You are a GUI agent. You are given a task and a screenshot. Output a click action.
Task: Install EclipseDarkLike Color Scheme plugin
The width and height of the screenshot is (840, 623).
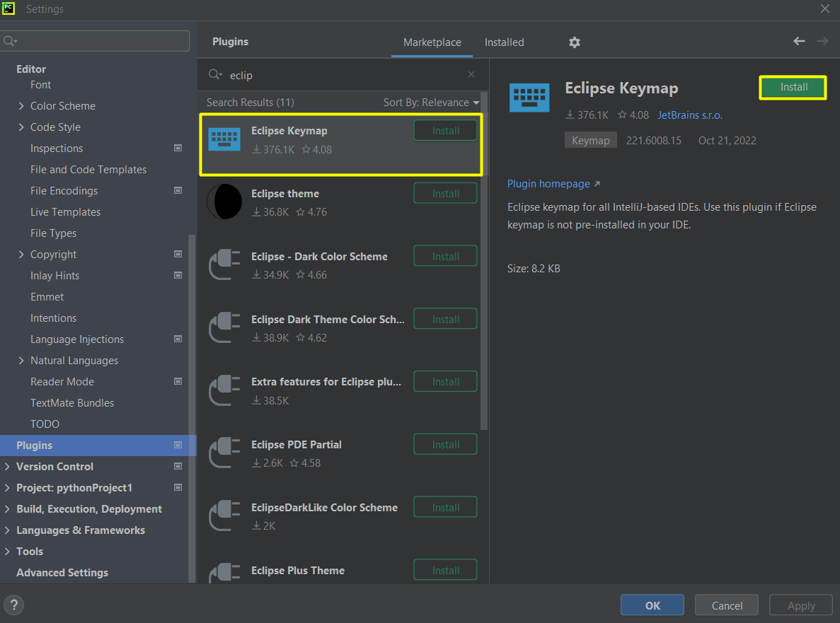445,508
